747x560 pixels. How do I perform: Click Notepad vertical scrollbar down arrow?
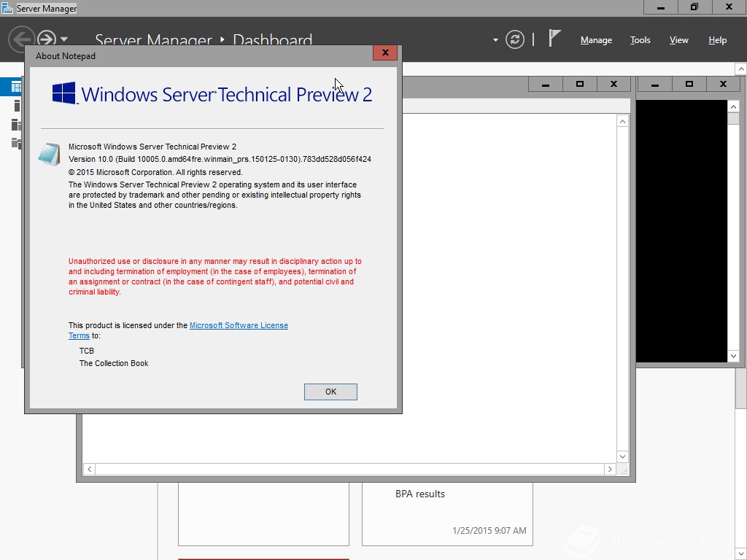[x=622, y=456]
